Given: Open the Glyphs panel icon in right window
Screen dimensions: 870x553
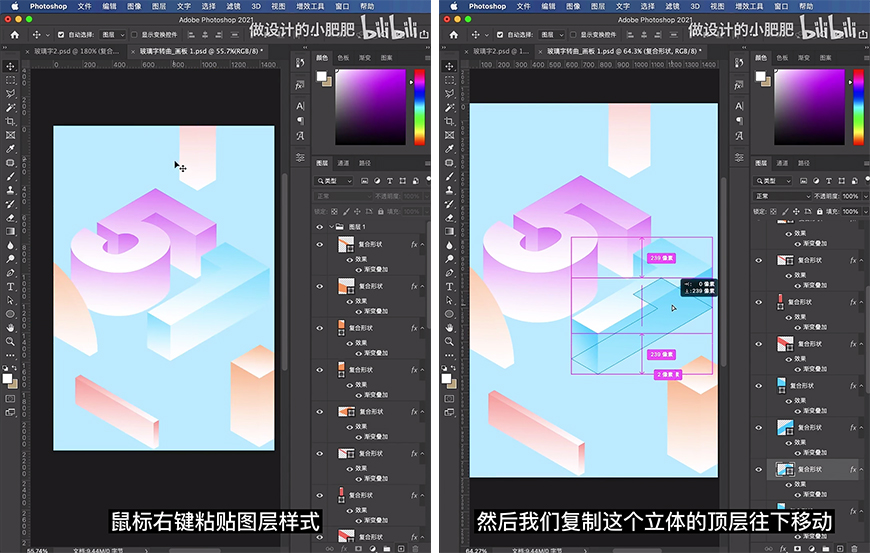Looking at the screenshot, I should [x=739, y=135].
